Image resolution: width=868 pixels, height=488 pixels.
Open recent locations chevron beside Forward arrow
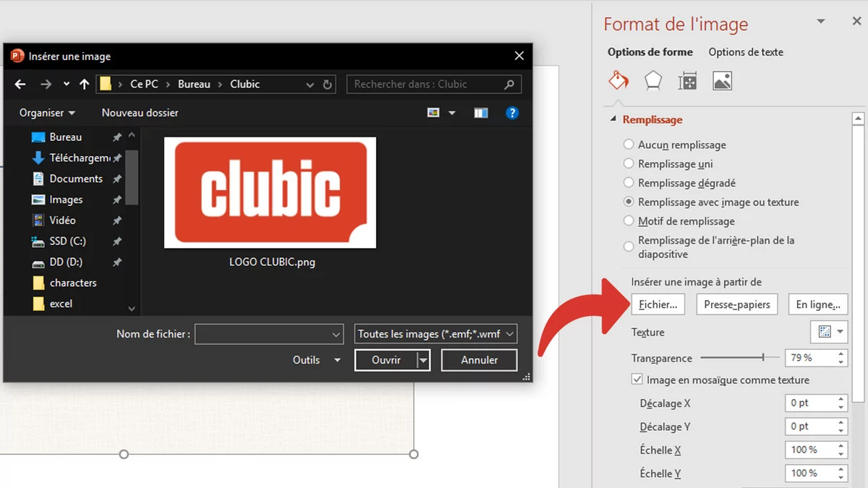point(67,85)
